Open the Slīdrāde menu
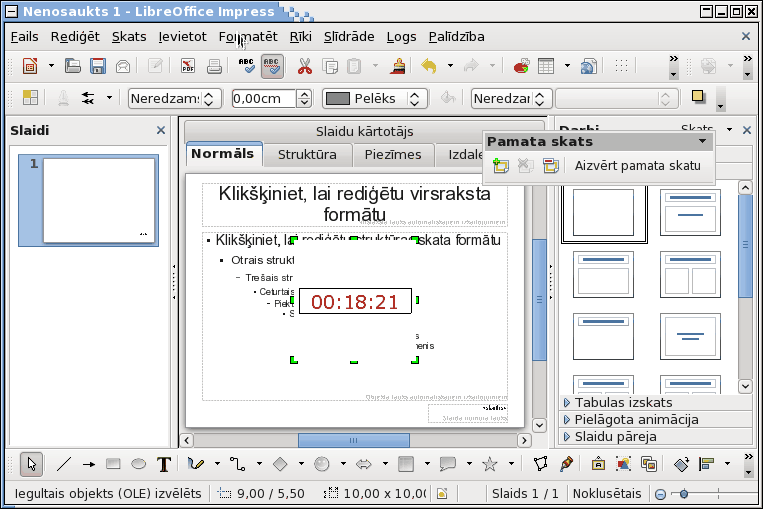This screenshot has width=763, height=509. pos(349,37)
